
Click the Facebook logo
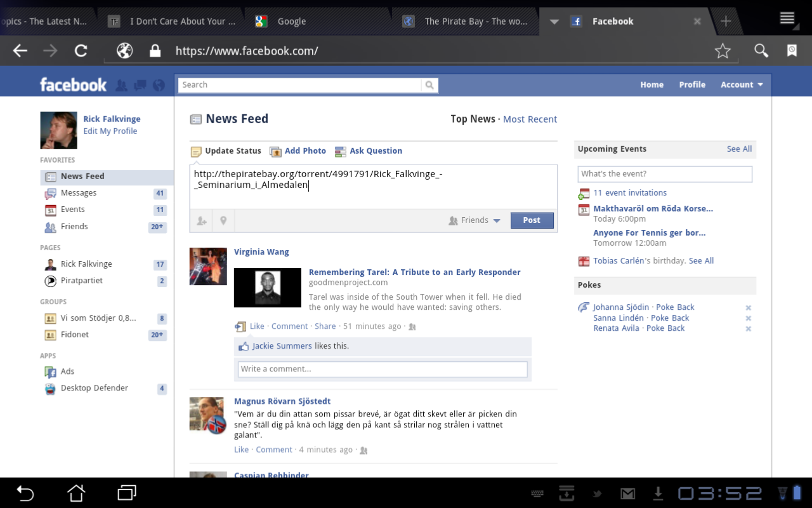coord(74,84)
